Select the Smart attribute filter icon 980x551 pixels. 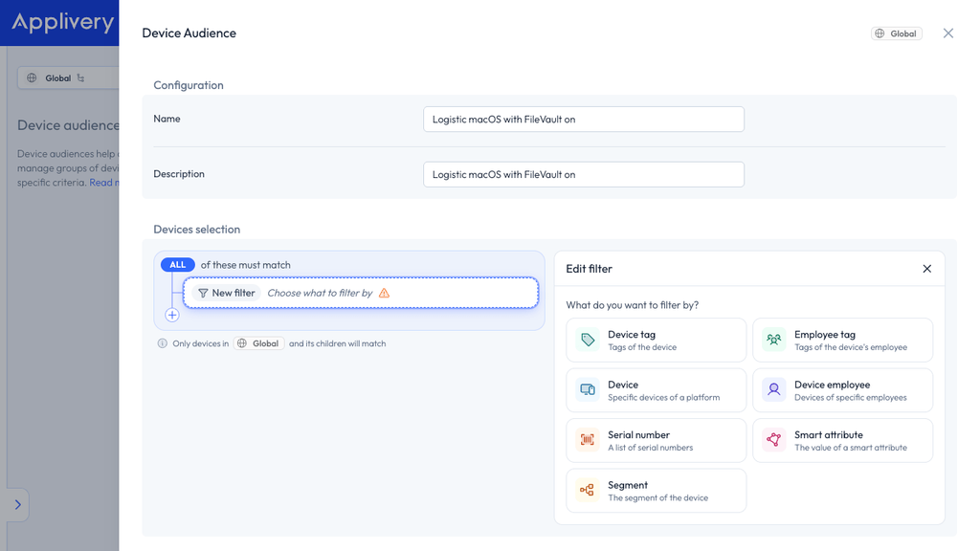[x=773, y=440]
